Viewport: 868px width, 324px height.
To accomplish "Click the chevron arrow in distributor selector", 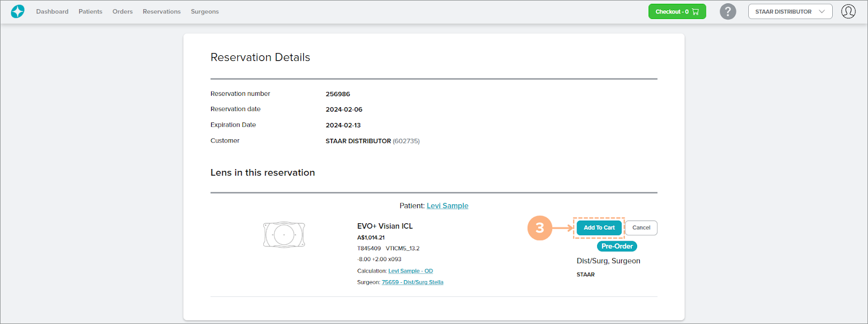I will (x=822, y=11).
